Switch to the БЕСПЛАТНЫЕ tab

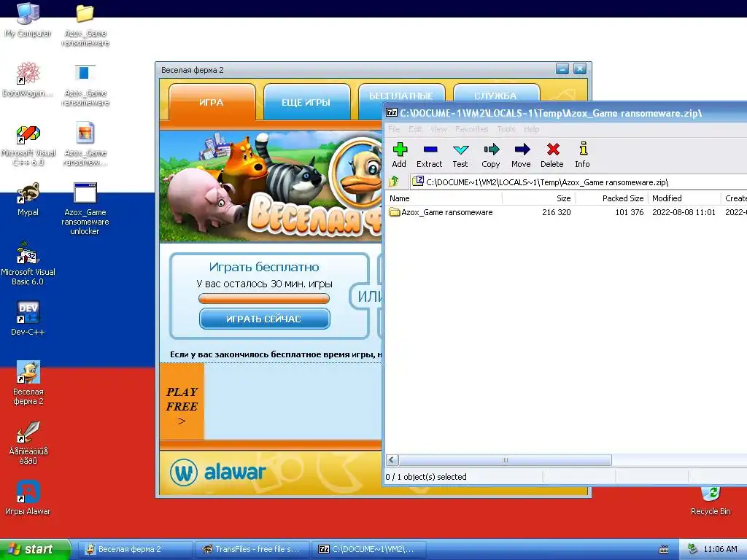point(401,96)
